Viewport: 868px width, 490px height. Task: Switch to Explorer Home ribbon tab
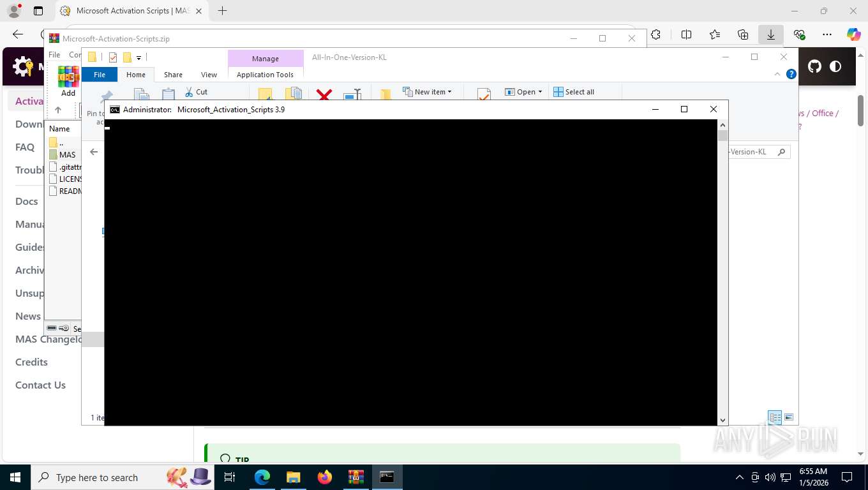pyautogui.click(x=136, y=75)
